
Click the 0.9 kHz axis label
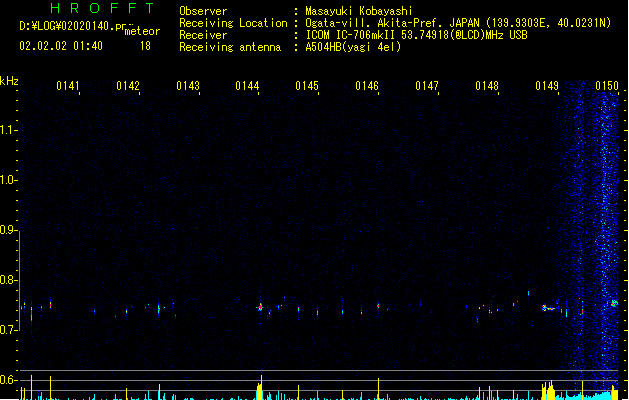8,230
